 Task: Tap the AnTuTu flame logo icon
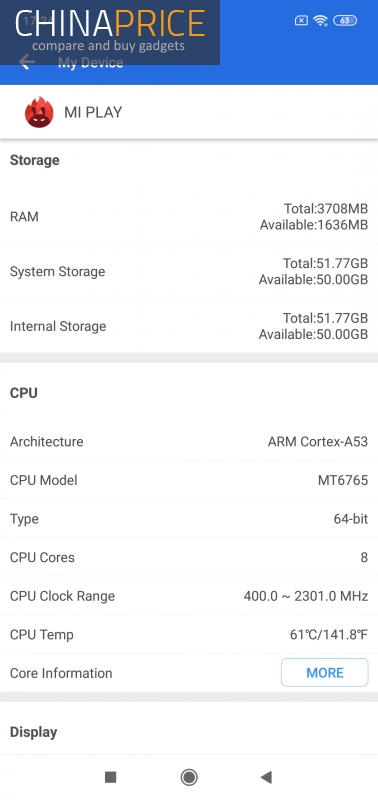pyautogui.click(x=39, y=112)
